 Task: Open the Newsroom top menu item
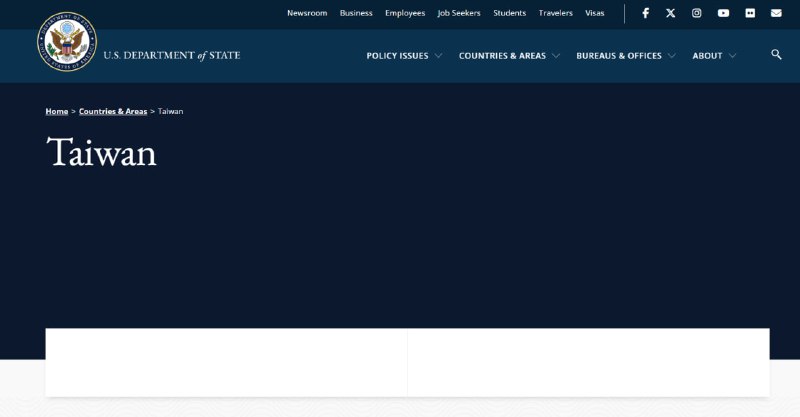click(x=307, y=13)
